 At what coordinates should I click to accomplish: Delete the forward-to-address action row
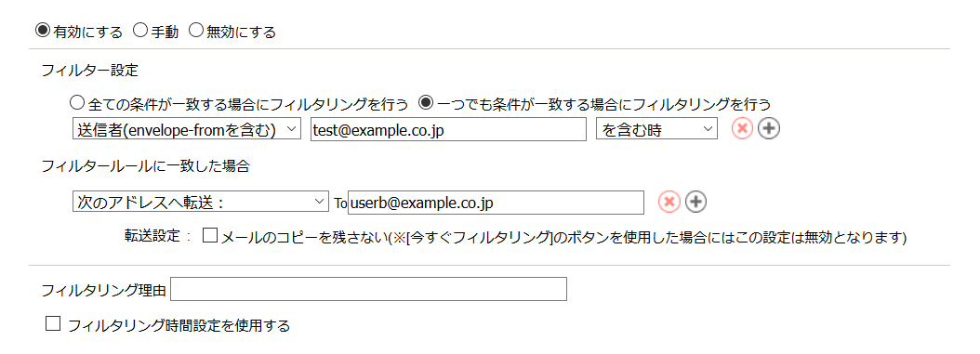click(669, 202)
